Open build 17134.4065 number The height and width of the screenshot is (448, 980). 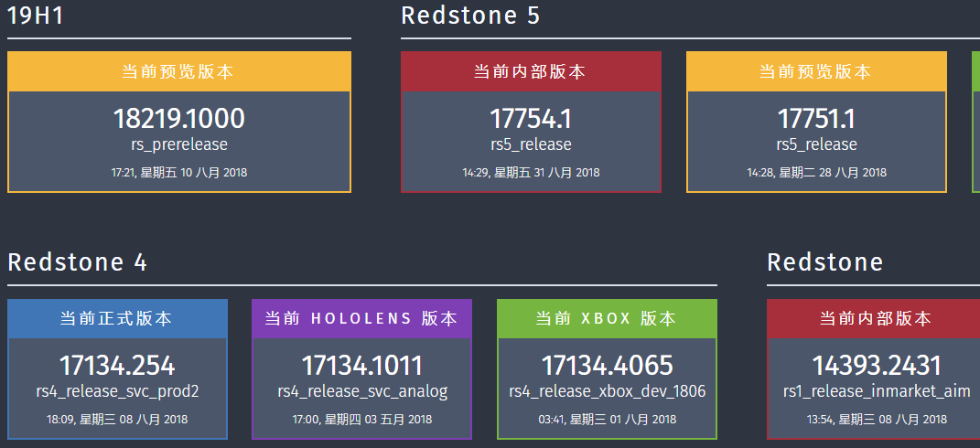[x=607, y=366]
